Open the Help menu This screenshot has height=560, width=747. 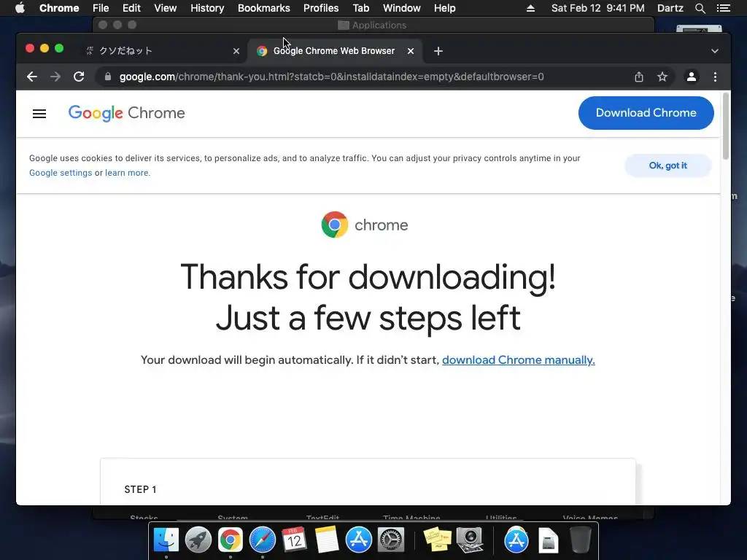(x=444, y=8)
